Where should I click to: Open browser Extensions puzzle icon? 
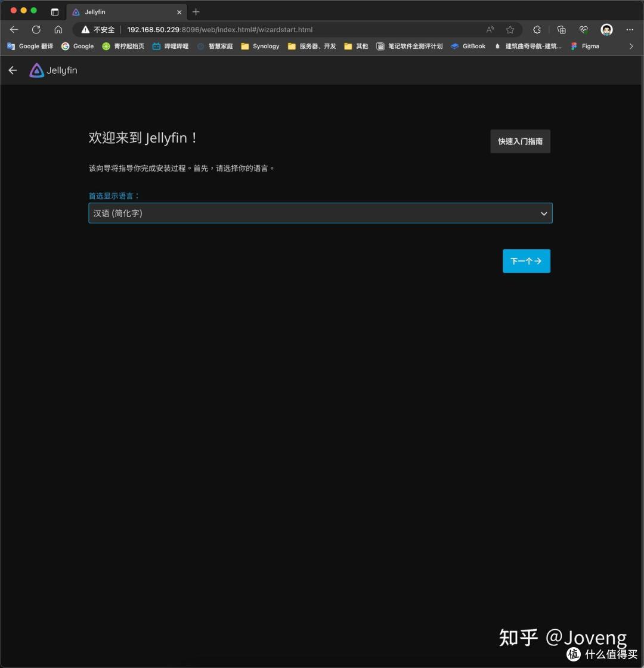[x=537, y=29]
